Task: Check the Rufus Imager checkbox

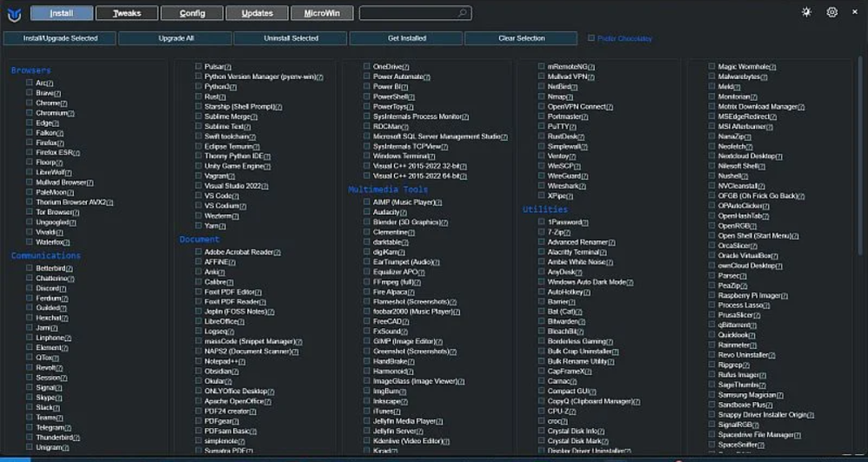Action: pos(712,374)
